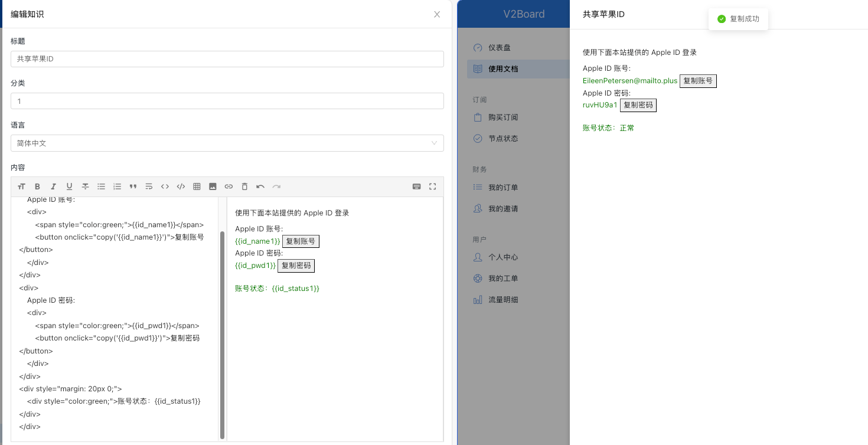The image size is (868, 445).
Task: Undo the last edit in the editor
Action: click(260, 186)
